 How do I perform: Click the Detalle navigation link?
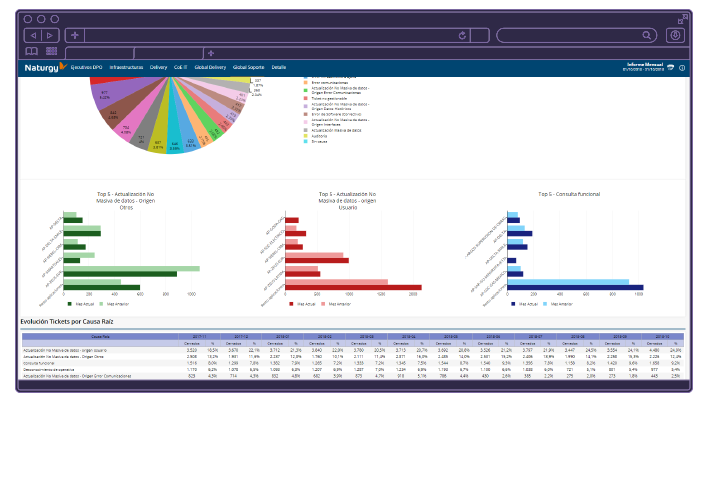(x=279, y=67)
